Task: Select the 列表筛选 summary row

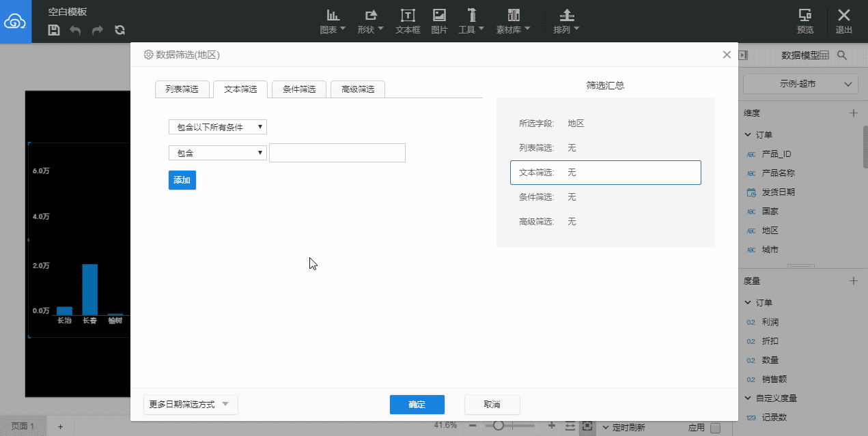Action: point(606,148)
